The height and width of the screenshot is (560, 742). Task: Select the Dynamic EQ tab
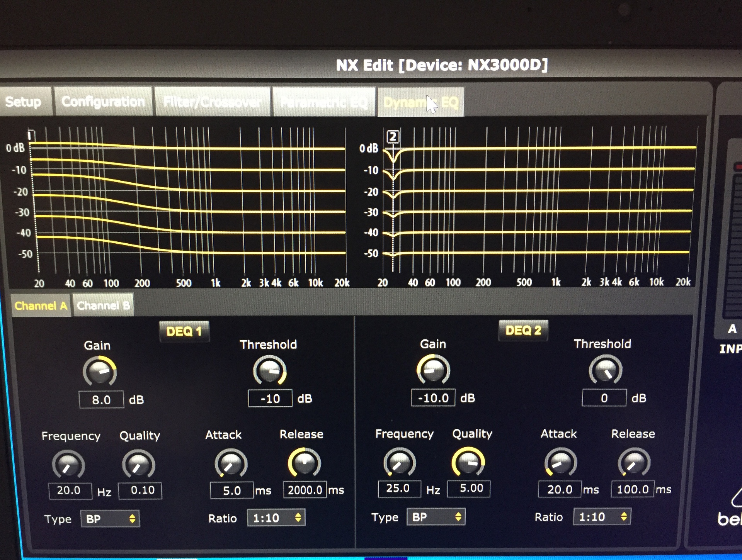pyautogui.click(x=421, y=103)
